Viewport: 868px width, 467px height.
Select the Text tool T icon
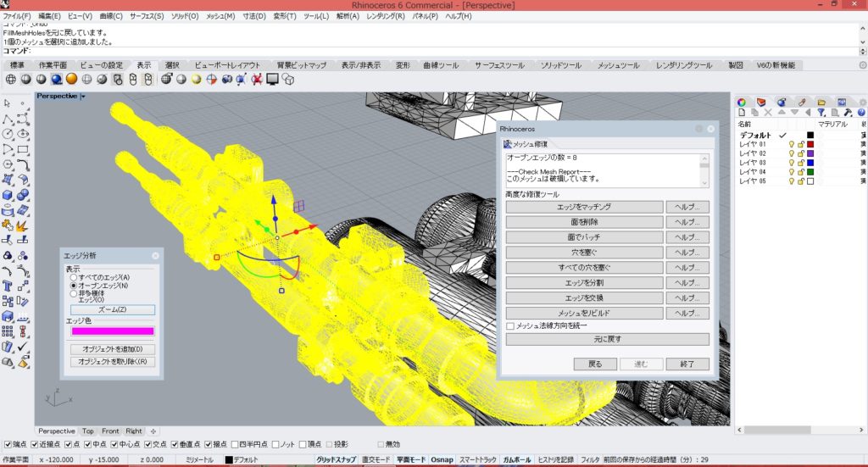coord(8,286)
